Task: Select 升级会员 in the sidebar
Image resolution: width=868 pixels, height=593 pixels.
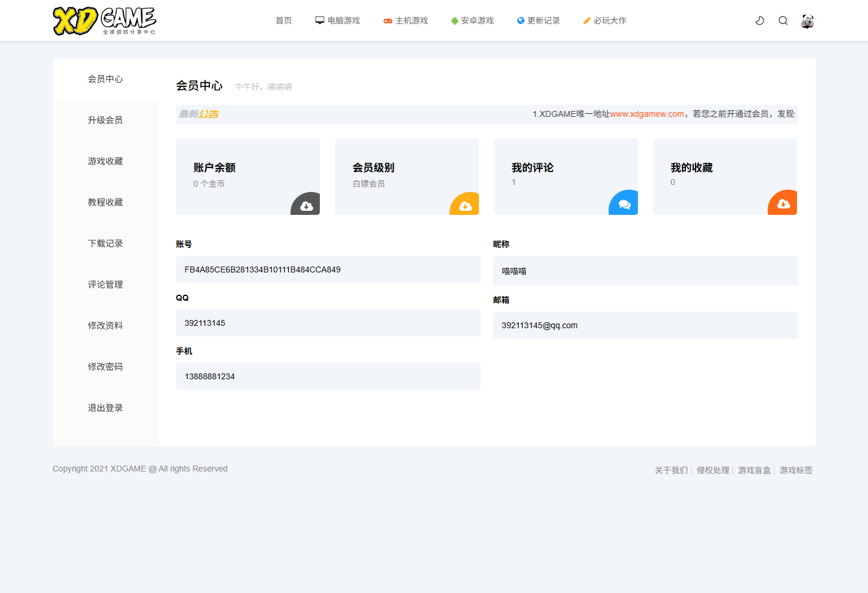Action: pyautogui.click(x=105, y=120)
